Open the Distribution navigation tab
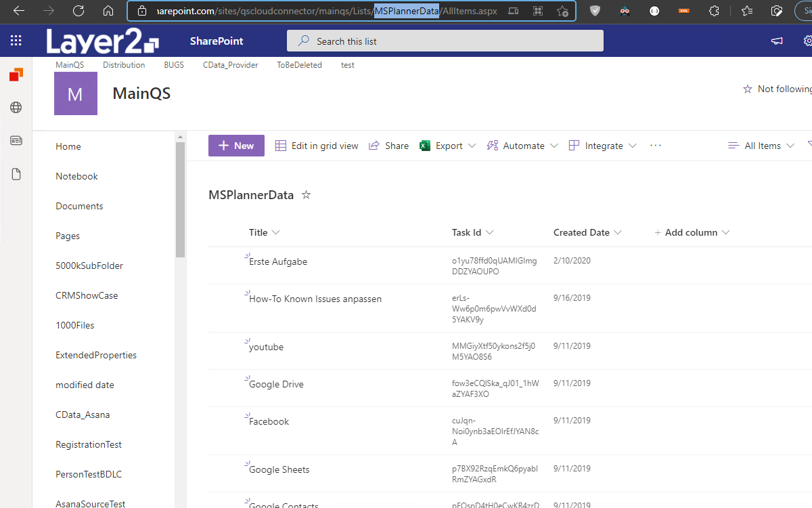Image resolution: width=812 pixels, height=508 pixels. click(x=124, y=65)
